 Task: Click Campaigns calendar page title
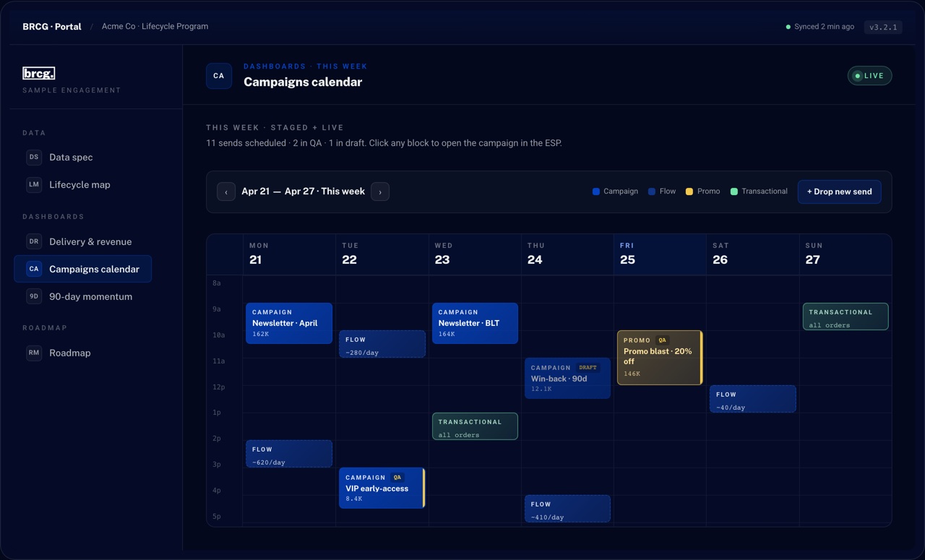click(x=303, y=82)
